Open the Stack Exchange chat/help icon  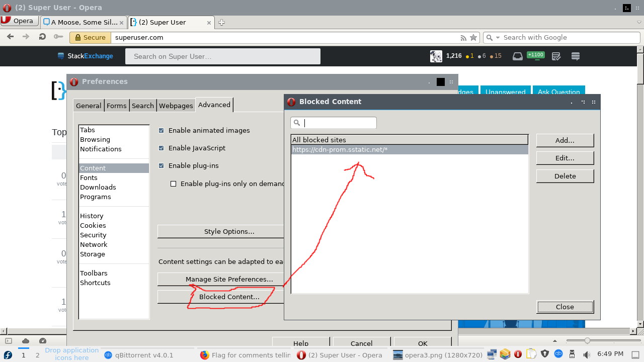576,56
